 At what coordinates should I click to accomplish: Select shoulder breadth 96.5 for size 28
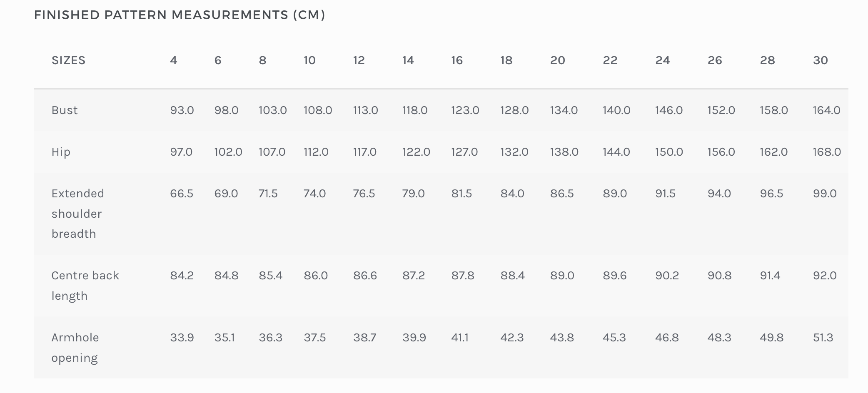click(x=771, y=194)
